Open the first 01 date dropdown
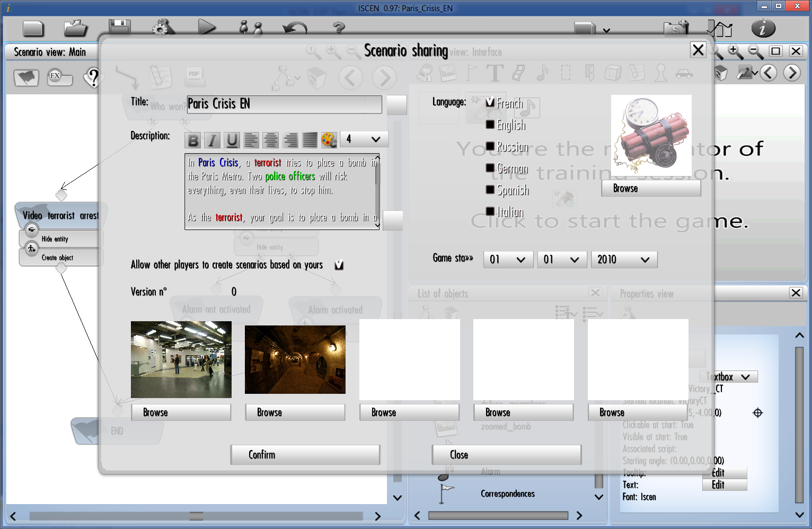The width and height of the screenshot is (812, 529). click(x=508, y=259)
